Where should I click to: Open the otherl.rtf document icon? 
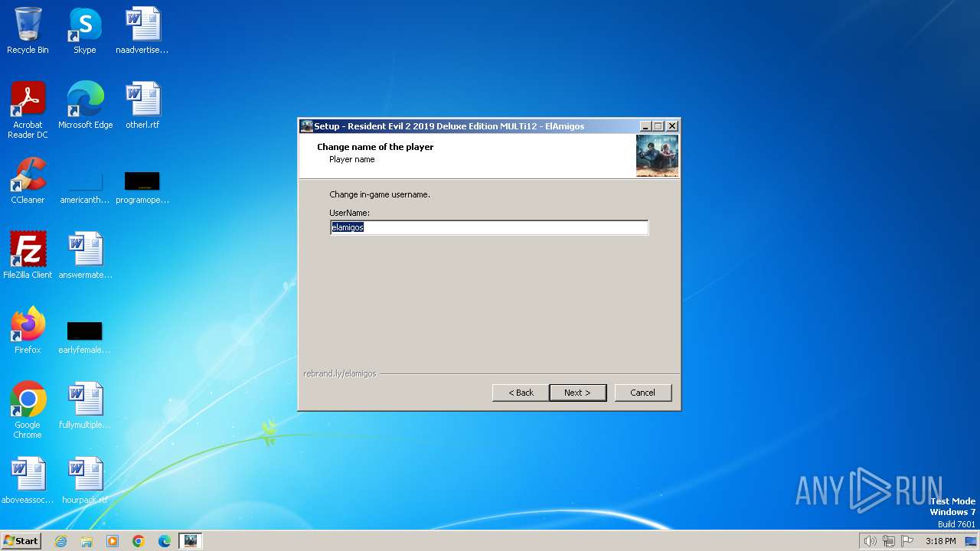[142, 106]
